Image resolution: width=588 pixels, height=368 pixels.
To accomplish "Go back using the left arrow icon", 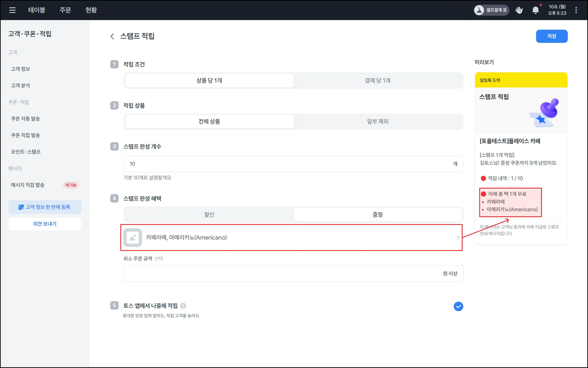I will coord(112,36).
